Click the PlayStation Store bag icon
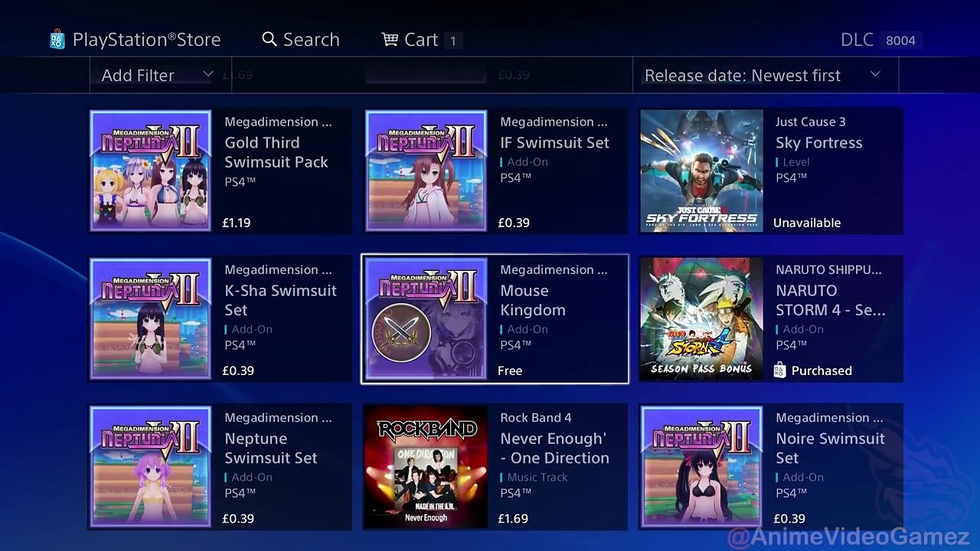The image size is (980, 551). pyautogui.click(x=57, y=39)
